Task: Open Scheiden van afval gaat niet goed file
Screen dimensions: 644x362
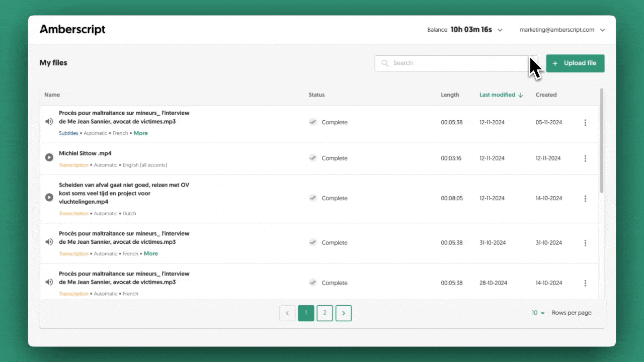Action: (124, 193)
